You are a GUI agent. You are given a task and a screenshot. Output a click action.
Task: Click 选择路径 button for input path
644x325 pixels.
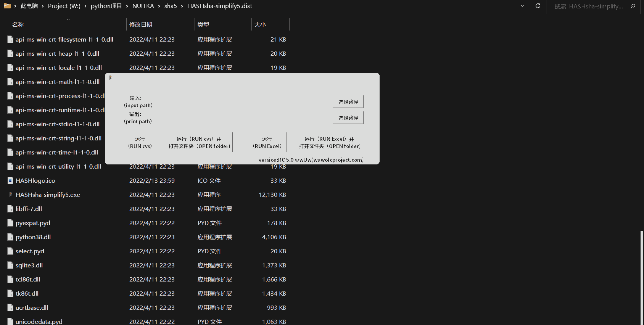coord(348,102)
